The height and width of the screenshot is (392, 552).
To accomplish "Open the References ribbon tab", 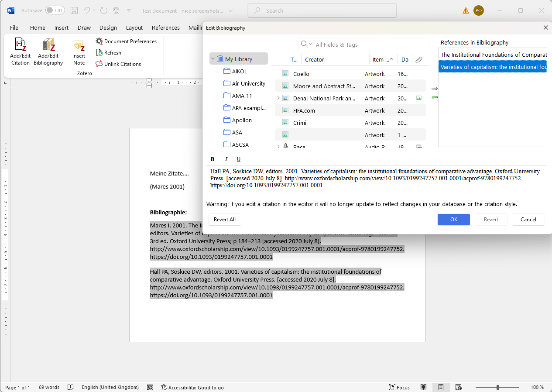I will [x=165, y=28].
